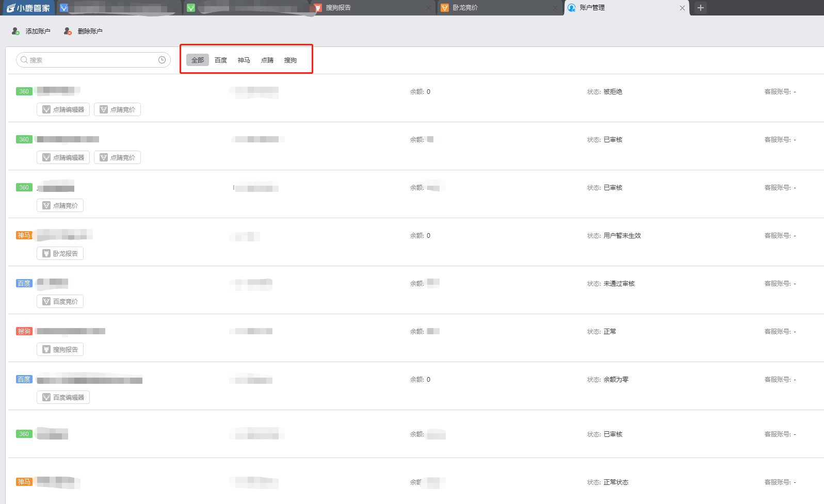Click the 状态: 正常状态 text

(608, 482)
